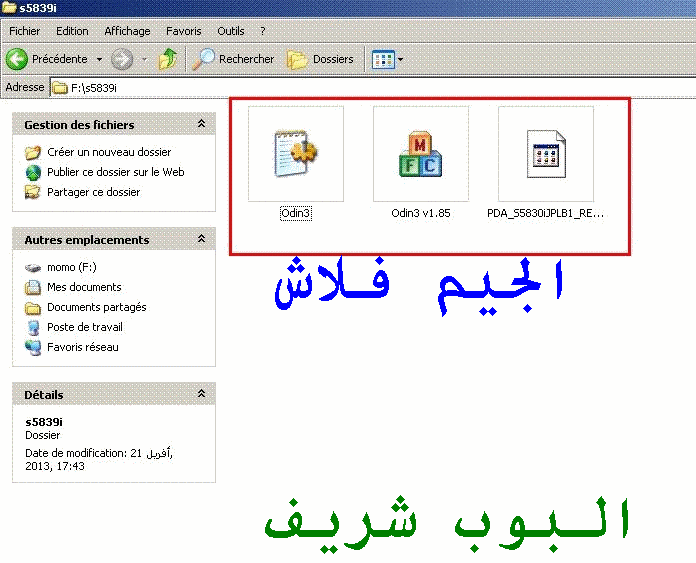Click the green Précédente back arrow icon
Image resolution: width=696 pixels, height=563 pixels.
click(17, 59)
